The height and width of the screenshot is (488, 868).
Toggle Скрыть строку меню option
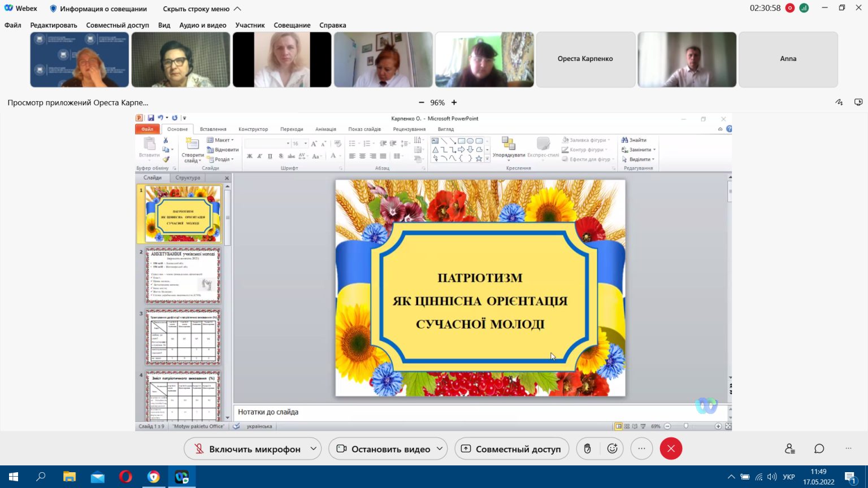pos(202,8)
